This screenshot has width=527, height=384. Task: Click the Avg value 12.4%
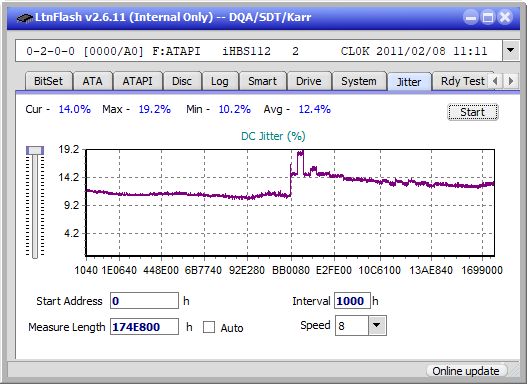315,109
